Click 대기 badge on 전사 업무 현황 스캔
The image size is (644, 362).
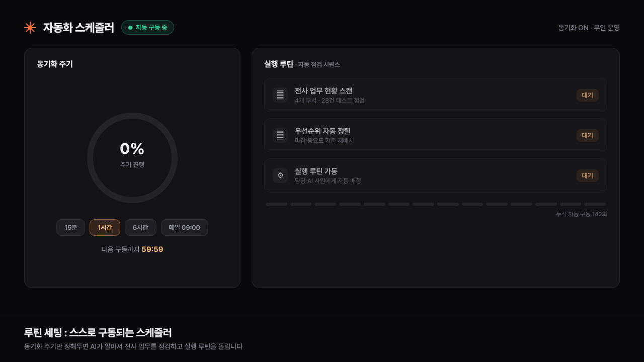(x=588, y=95)
